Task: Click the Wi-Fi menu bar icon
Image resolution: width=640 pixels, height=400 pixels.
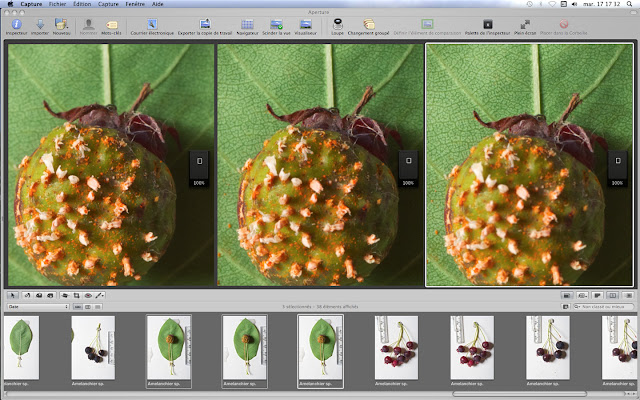Action: point(552,4)
